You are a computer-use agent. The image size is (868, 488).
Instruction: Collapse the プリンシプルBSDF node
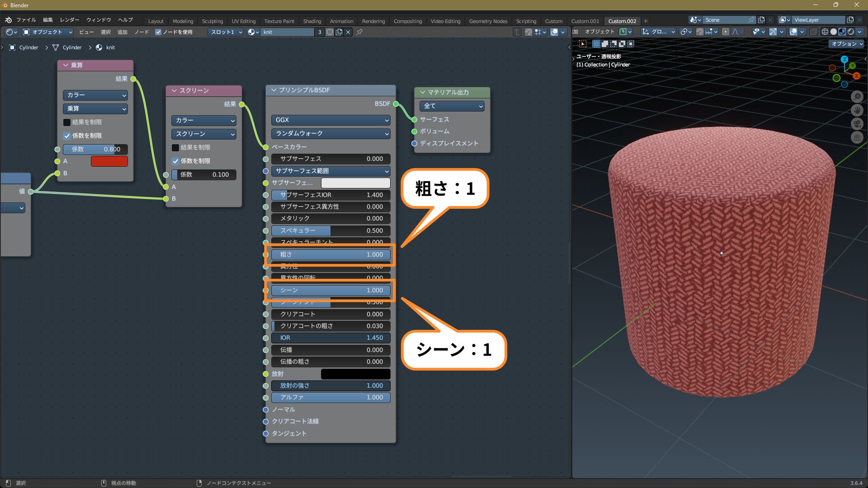(274, 90)
